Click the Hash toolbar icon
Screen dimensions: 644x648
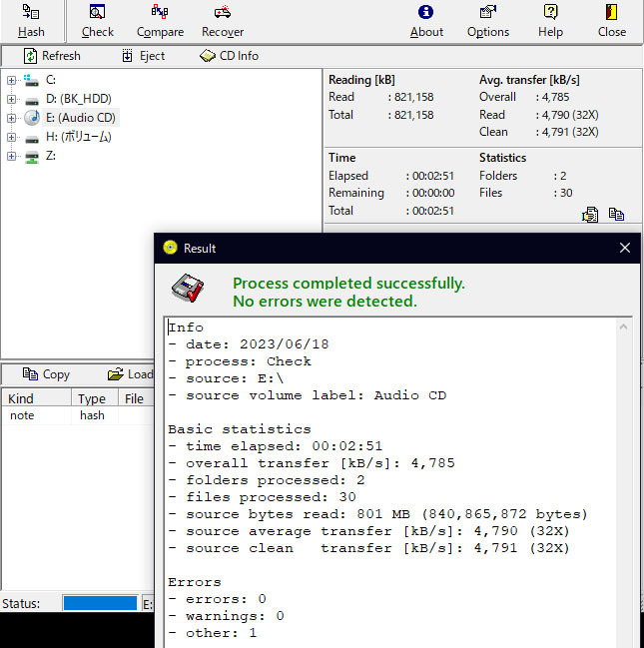31,20
